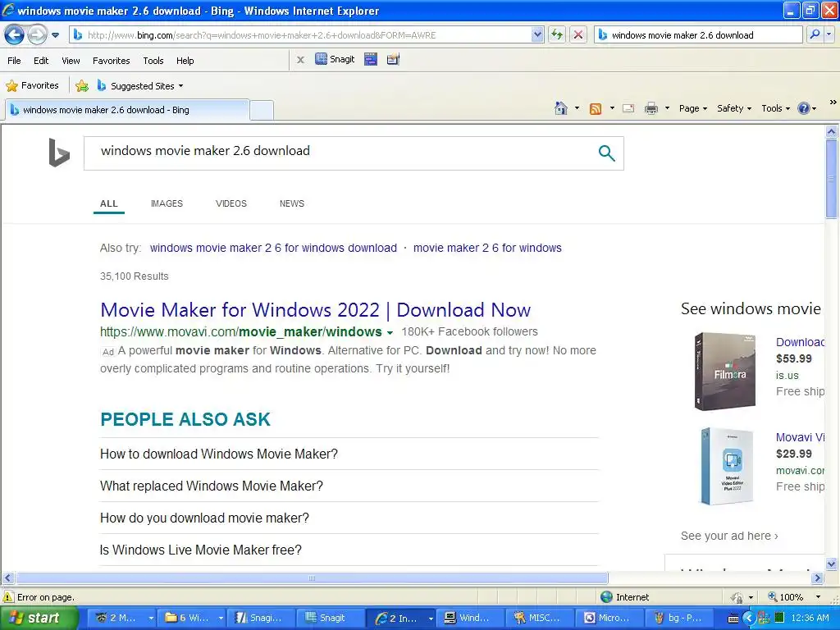This screenshot has height=630, width=840.
Task: Click the Print icon
Action: 651,109
